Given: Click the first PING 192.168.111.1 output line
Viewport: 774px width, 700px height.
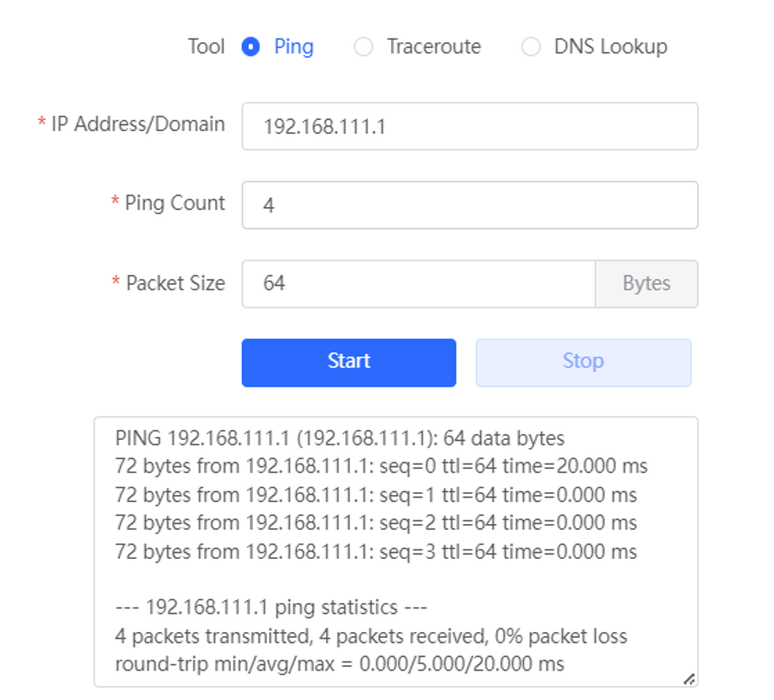Looking at the screenshot, I should pos(340,438).
